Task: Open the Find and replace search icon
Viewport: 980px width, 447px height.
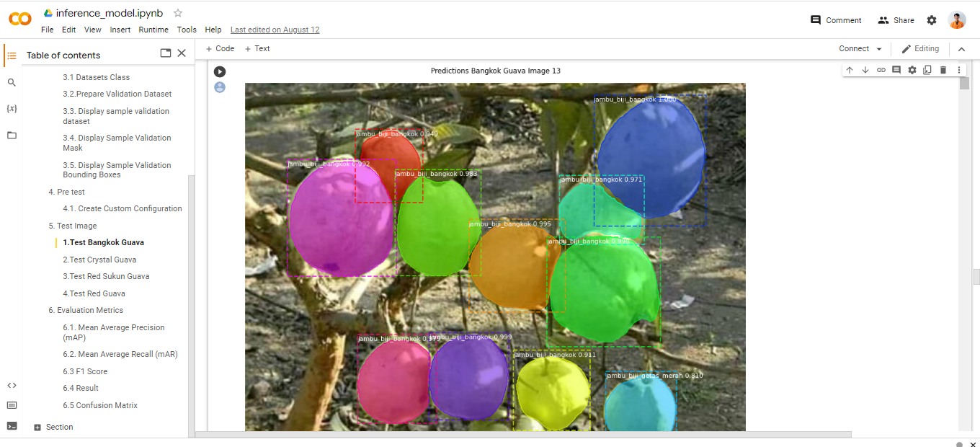Action: click(x=12, y=83)
